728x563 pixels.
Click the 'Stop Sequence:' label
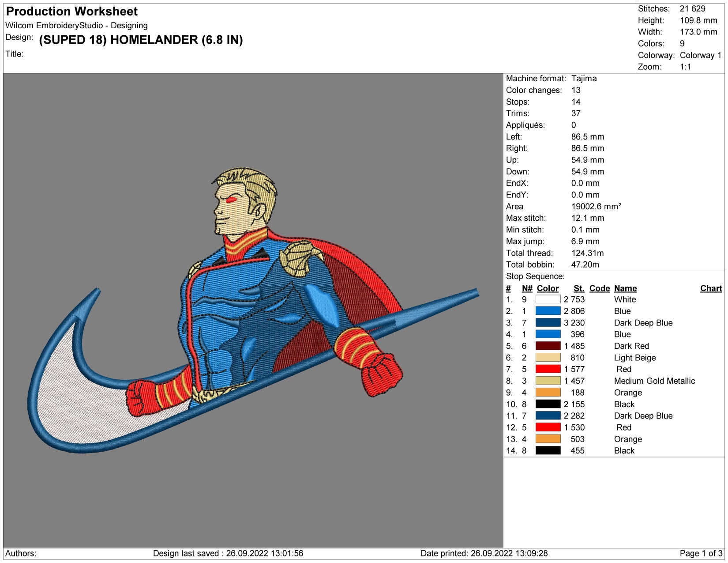pos(535,276)
